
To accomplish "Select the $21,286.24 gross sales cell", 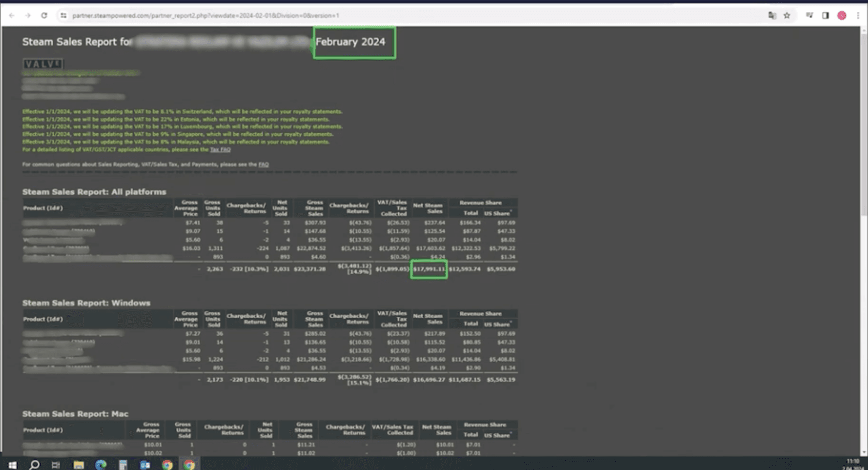I will (x=311, y=359).
